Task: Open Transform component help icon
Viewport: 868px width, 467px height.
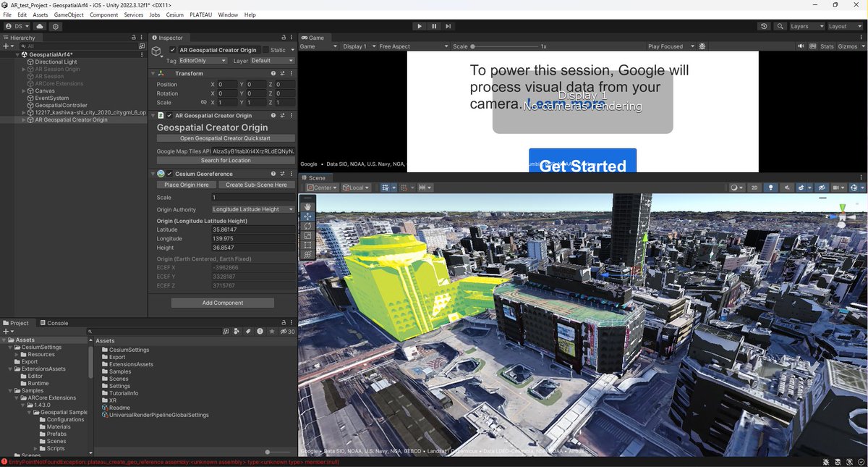Action: pyautogui.click(x=273, y=73)
